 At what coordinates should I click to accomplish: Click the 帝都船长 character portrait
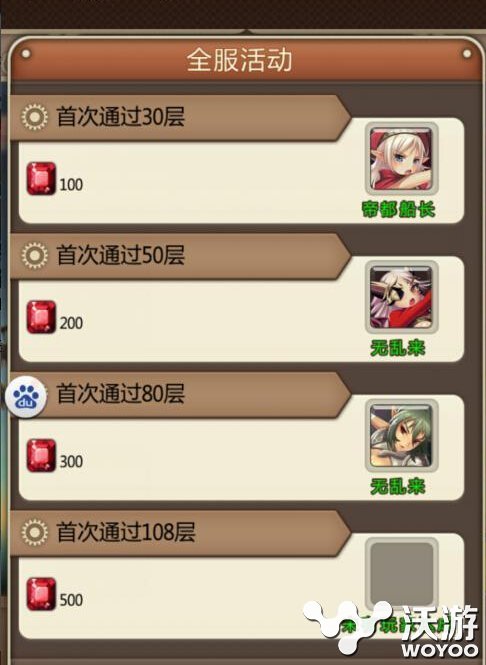[401, 159]
